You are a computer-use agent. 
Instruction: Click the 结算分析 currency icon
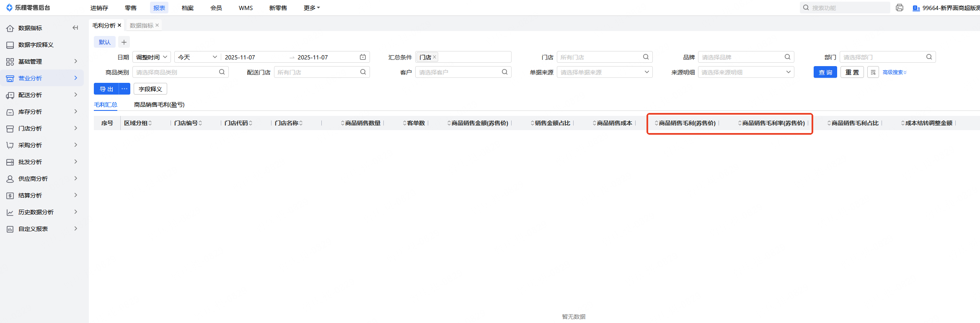pos(10,195)
